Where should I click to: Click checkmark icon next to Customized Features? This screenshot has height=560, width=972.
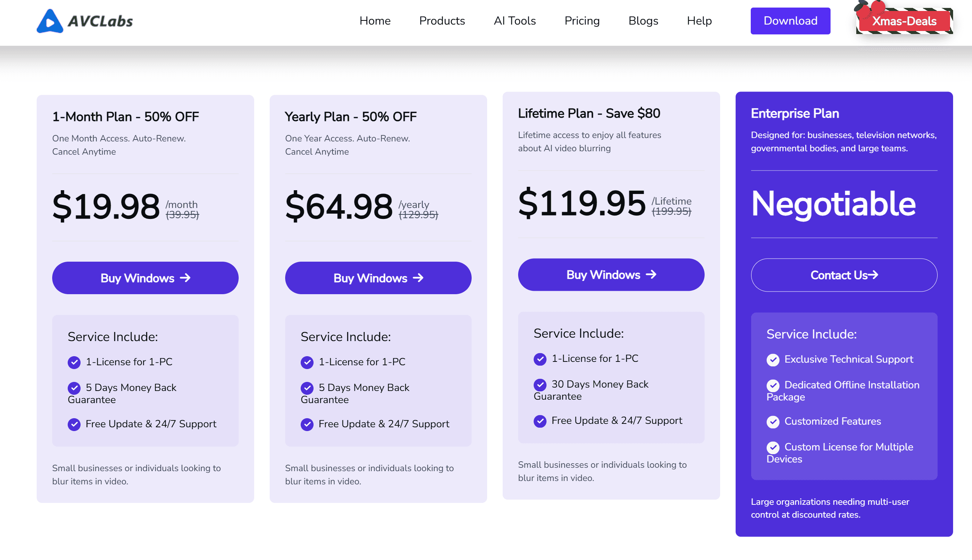tap(772, 422)
